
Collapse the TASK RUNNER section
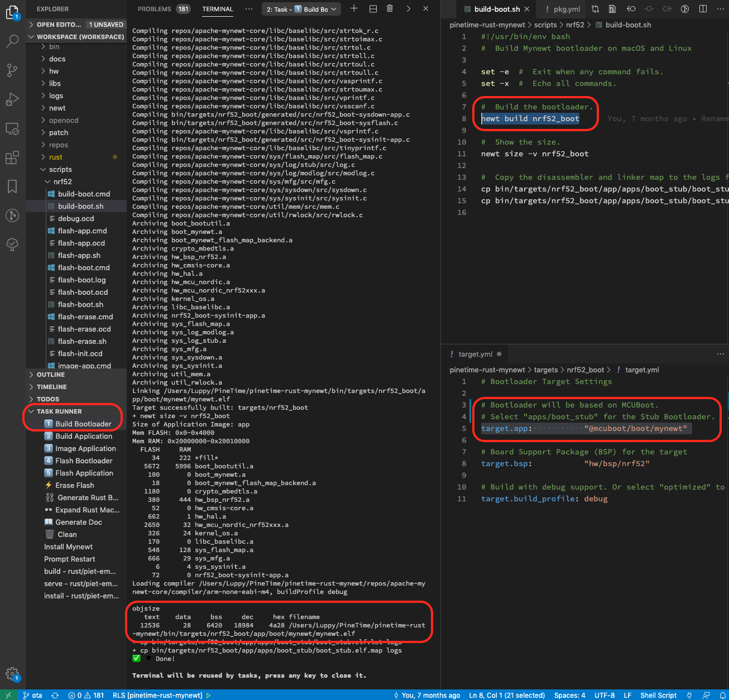click(x=59, y=411)
